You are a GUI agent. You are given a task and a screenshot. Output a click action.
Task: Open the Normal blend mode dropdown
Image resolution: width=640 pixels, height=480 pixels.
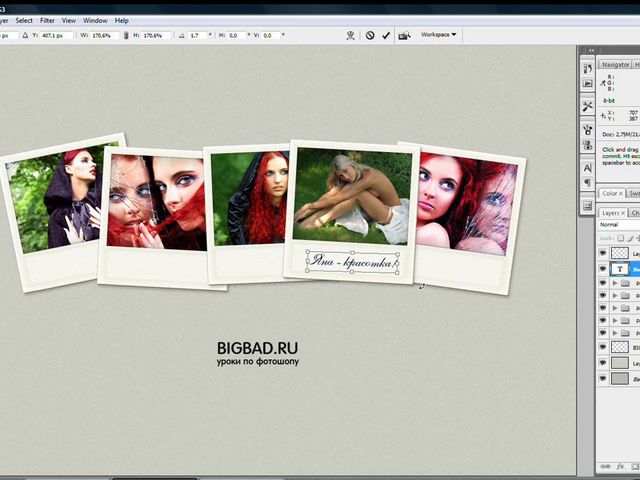click(618, 224)
